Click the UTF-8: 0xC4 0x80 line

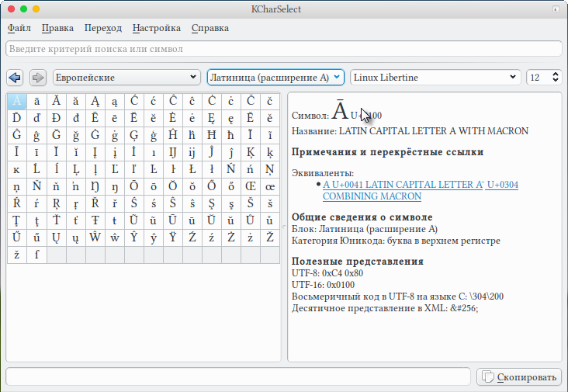point(327,272)
